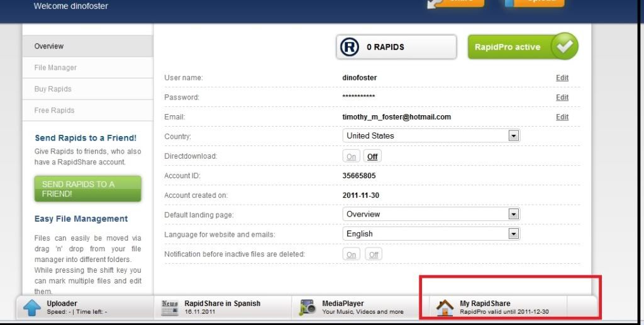
Task: Click the email timothy_m_foster@hotmail.com
Action: coord(396,117)
